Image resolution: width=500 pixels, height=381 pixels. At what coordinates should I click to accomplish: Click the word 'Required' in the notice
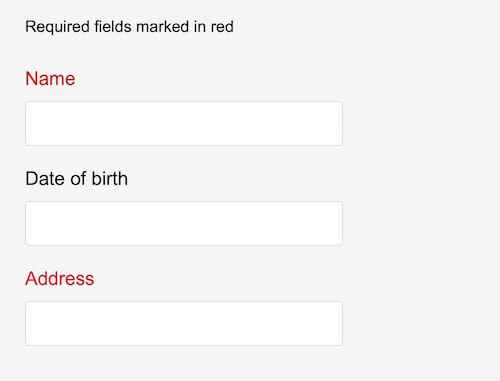tap(57, 27)
